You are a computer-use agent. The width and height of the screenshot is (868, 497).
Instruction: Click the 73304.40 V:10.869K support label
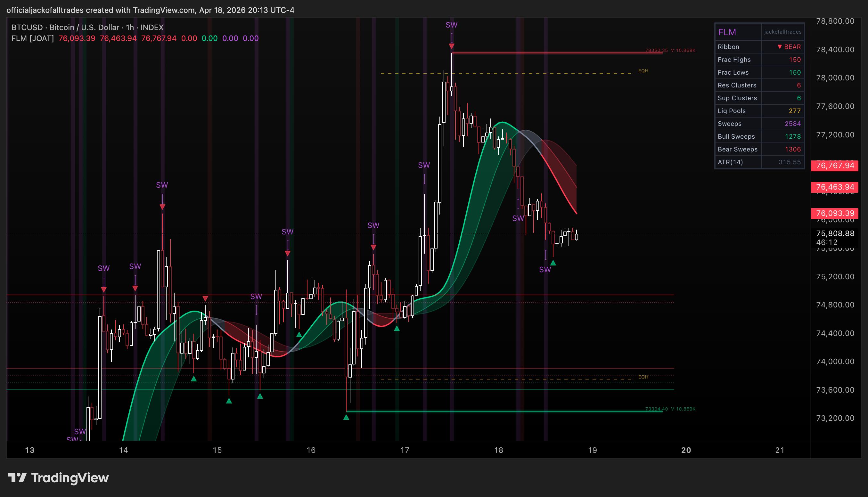coord(670,409)
